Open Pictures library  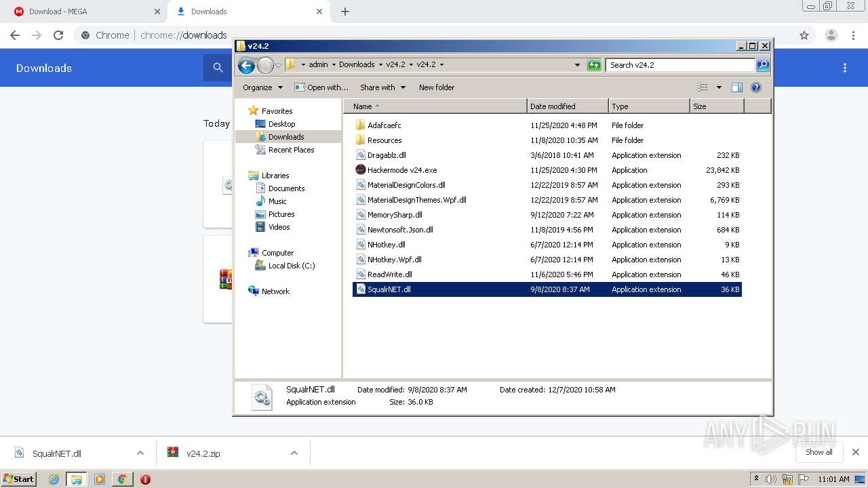coord(281,214)
